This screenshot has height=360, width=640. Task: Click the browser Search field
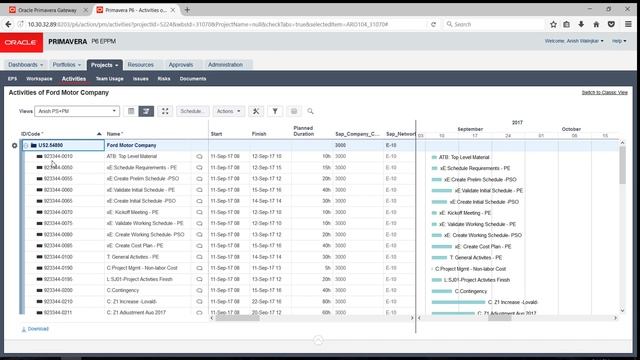tap(494, 24)
